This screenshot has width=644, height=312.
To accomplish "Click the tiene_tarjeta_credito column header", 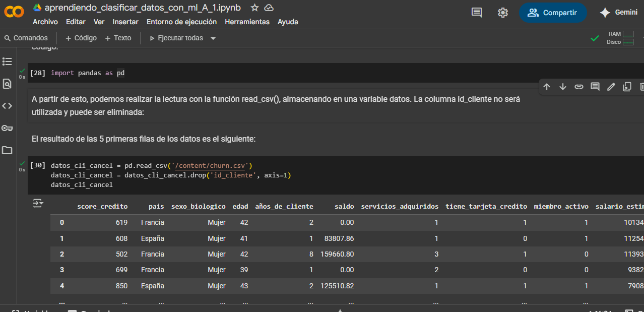I will (x=486, y=207).
